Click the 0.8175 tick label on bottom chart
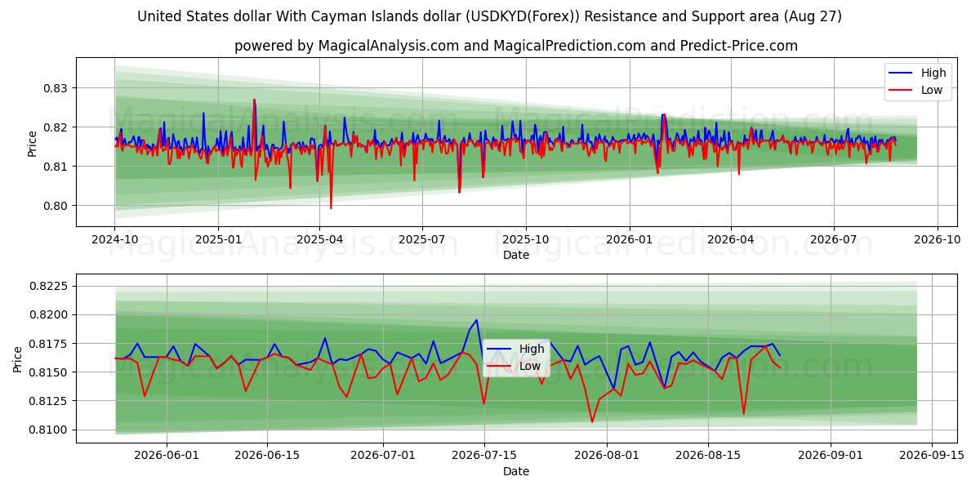Image resolution: width=980 pixels, height=490 pixels. 51,344
